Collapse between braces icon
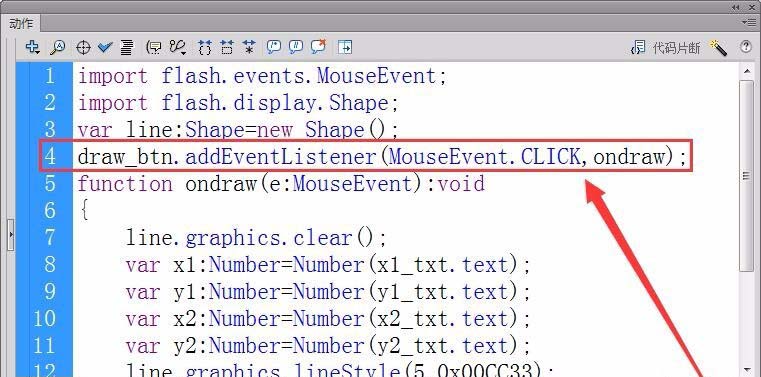 point(205,47)
